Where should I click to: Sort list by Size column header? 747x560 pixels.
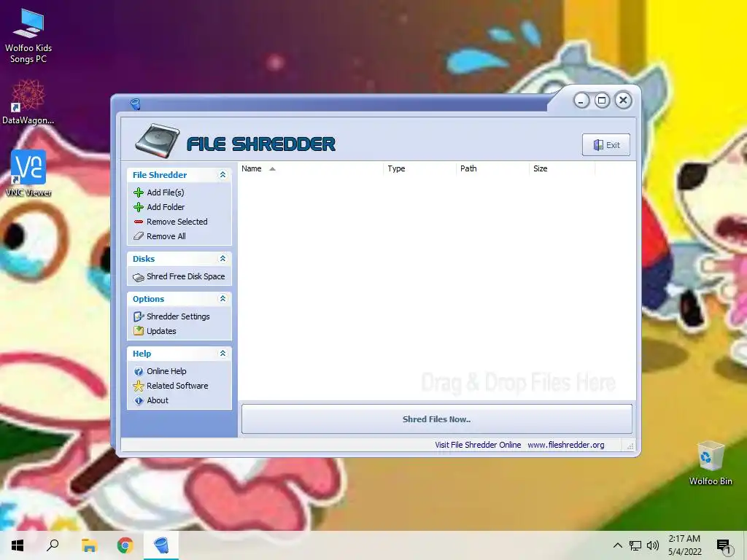[562, 168]
